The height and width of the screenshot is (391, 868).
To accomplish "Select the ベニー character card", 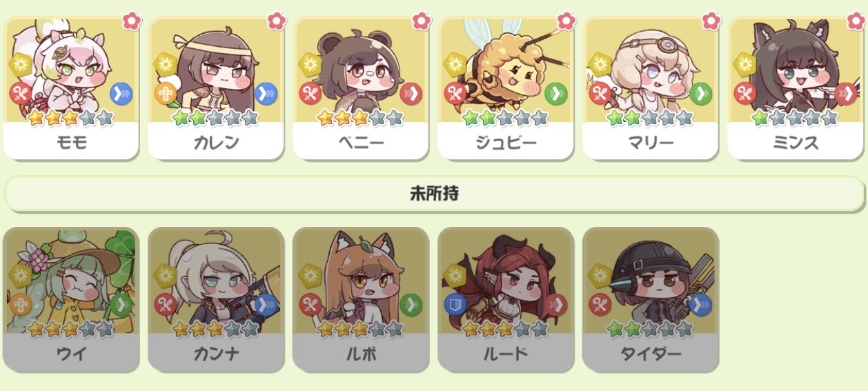I will tap(360, 88).
